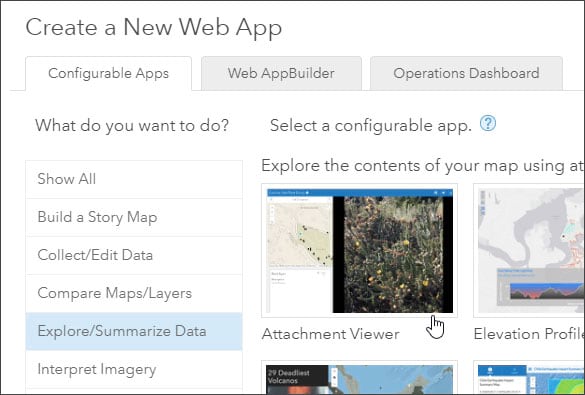Pick the Collect/Edit Data category

point(134,256)
